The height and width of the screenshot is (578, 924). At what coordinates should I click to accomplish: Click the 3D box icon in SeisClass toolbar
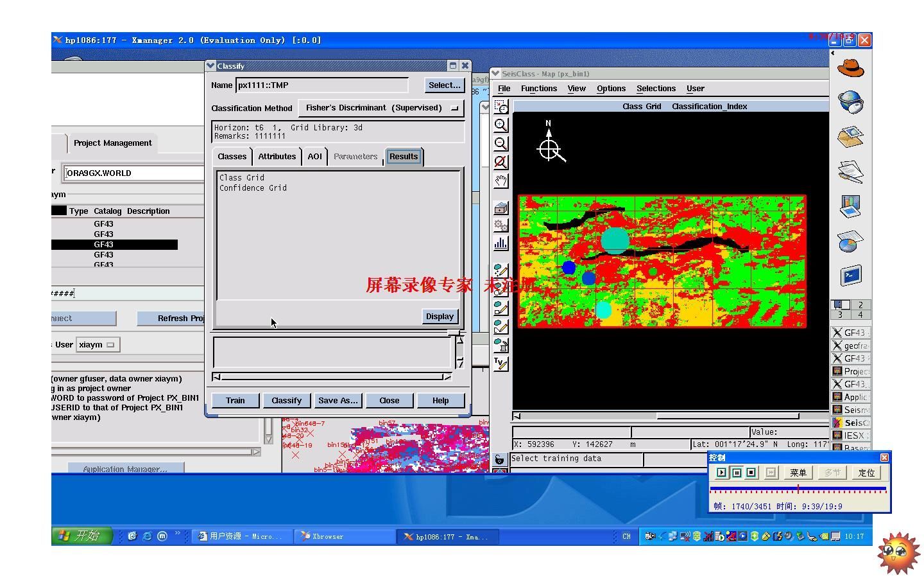tap(501, 207)
